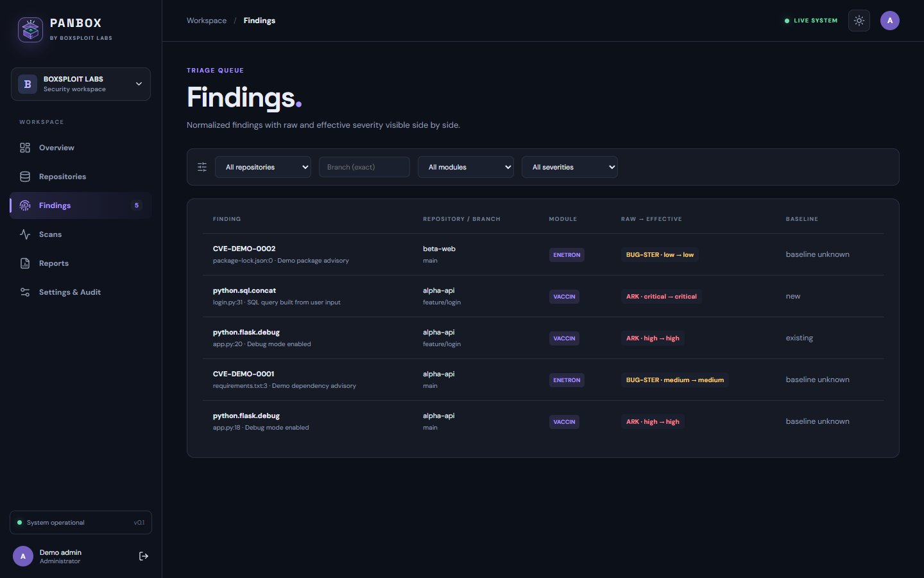
Task: Open the All severities dropdown
Action: coord(570,167)
